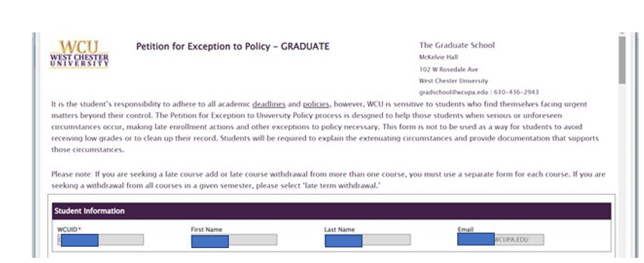The image size is (644, 263).
Task: Click into the First Name field
Action: pos(233,240)
